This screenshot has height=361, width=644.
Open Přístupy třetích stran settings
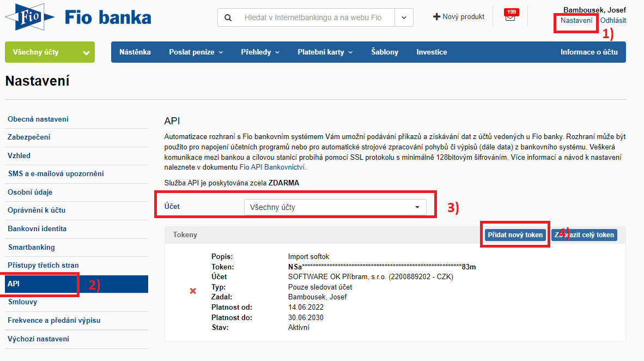point(43,266)
